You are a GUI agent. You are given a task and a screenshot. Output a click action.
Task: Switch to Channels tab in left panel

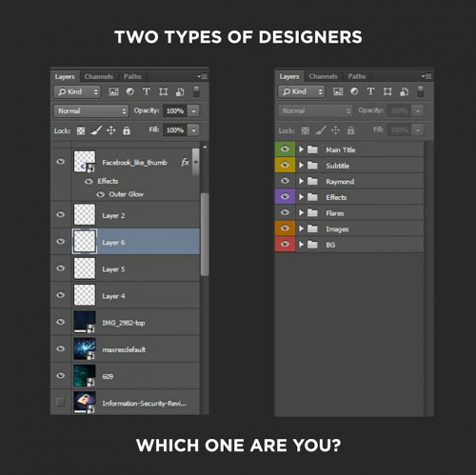99,76
